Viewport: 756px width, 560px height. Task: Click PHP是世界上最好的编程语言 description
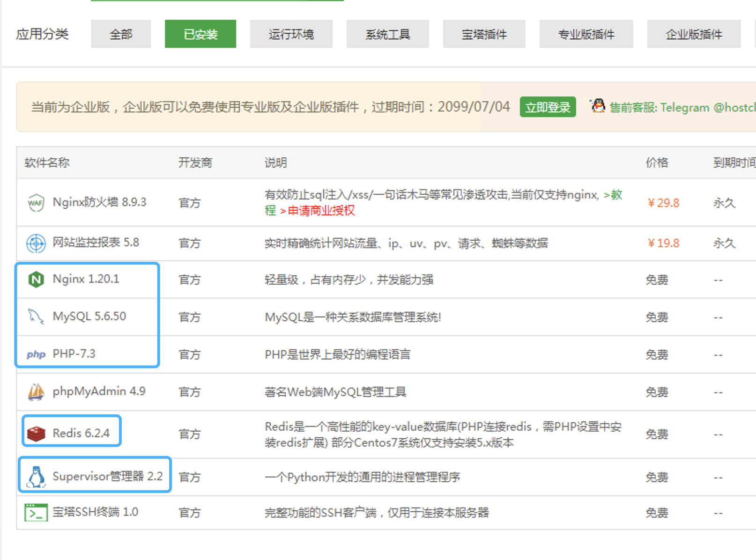click(337, 354)
